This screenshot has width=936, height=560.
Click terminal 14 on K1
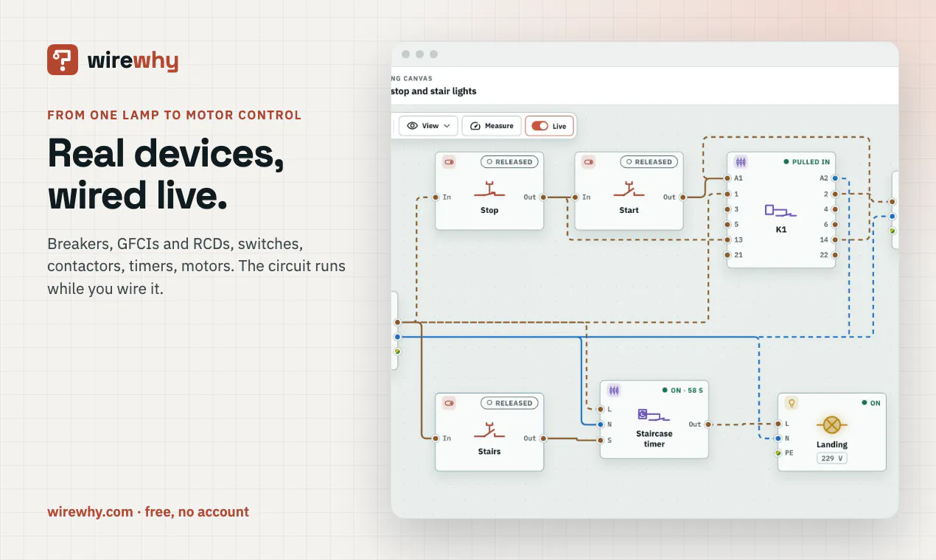(x=835, y=240)
